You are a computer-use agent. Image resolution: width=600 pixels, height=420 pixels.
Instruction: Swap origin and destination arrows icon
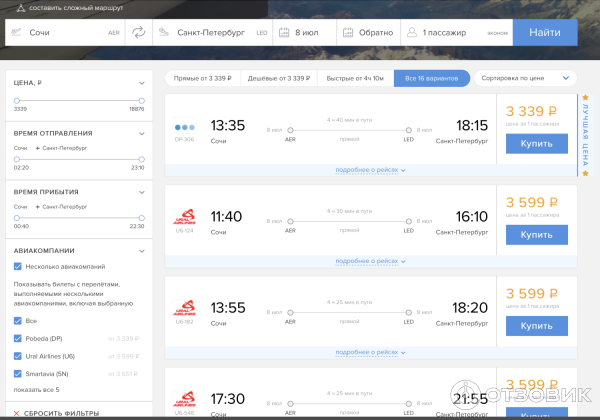139,33
